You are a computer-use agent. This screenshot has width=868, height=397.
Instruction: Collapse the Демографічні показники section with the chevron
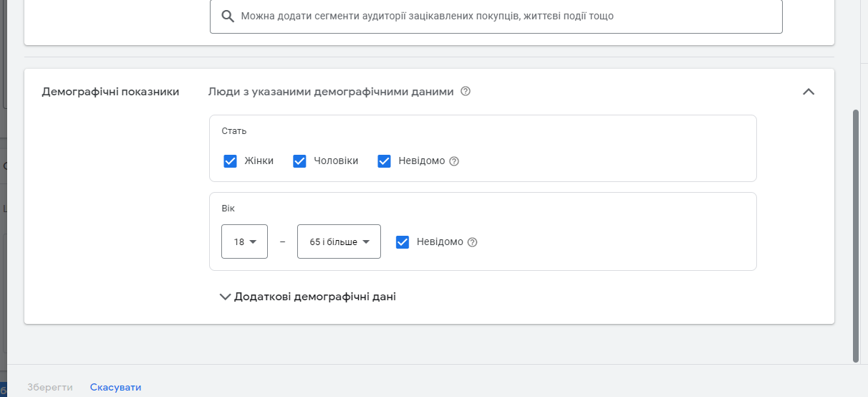pyautogui.click(x=809, y=92)
